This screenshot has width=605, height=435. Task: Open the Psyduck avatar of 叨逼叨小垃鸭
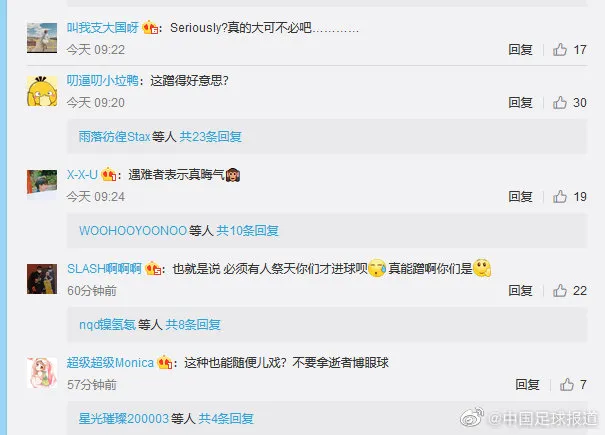point(42,91)
